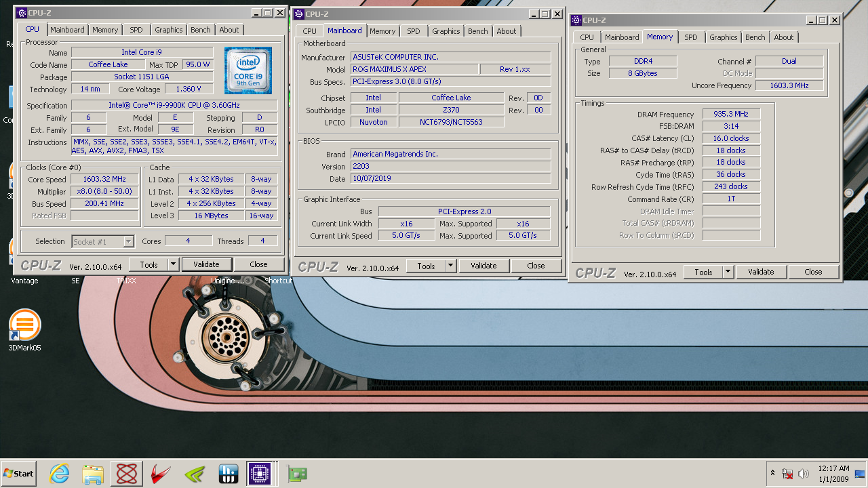The width and height of the screenshot is (868, 488).
Task: Select CPU tab in middle Mainboard window
Action: pyautogui.click(x=309, y=31)
